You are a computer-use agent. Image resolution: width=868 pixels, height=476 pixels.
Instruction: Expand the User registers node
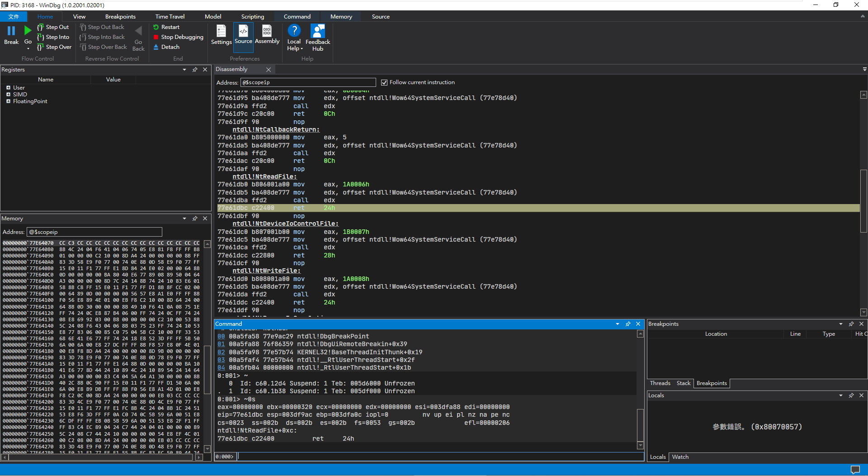tap(8, 88)
